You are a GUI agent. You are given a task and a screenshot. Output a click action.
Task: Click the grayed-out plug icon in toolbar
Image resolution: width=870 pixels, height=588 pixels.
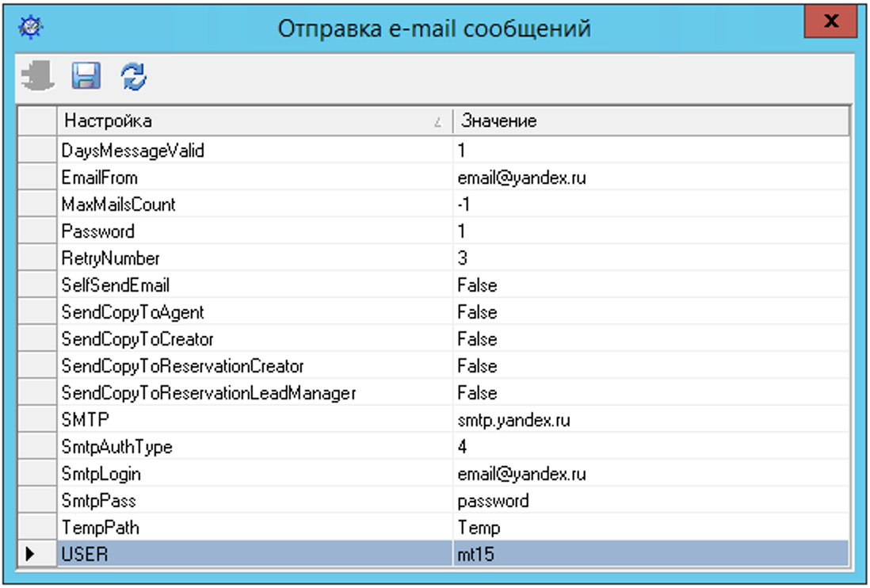pos(37,76)
